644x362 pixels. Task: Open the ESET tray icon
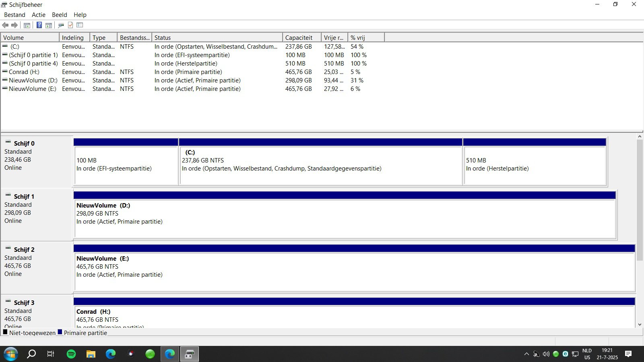(566, 354)
